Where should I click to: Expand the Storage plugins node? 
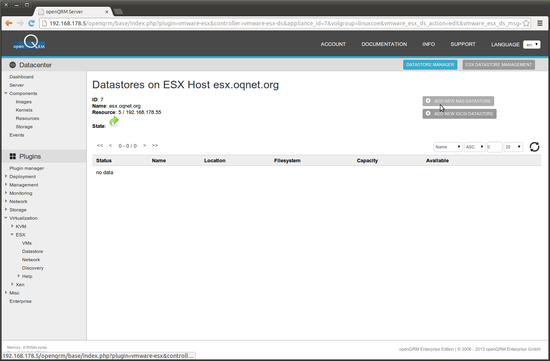(6, 210)
